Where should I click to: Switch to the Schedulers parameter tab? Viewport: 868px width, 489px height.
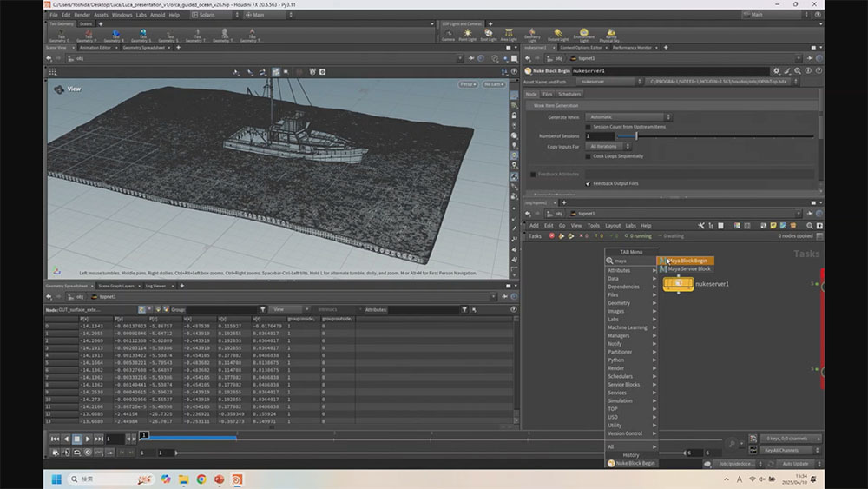[569, 94]
